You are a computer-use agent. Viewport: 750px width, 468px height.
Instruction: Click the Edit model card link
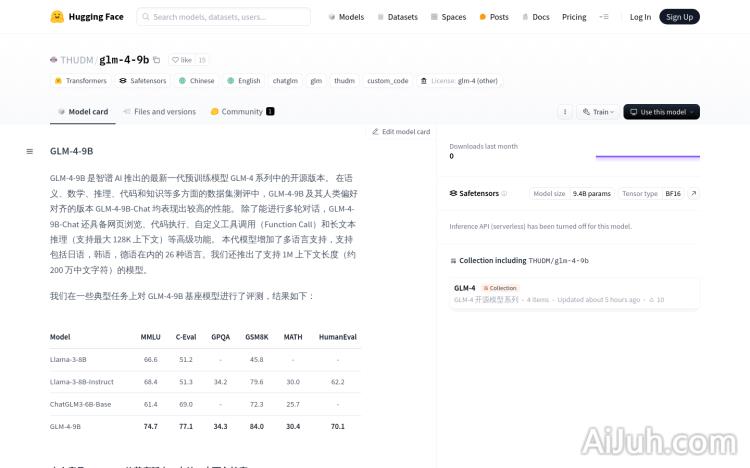(401, 131)
